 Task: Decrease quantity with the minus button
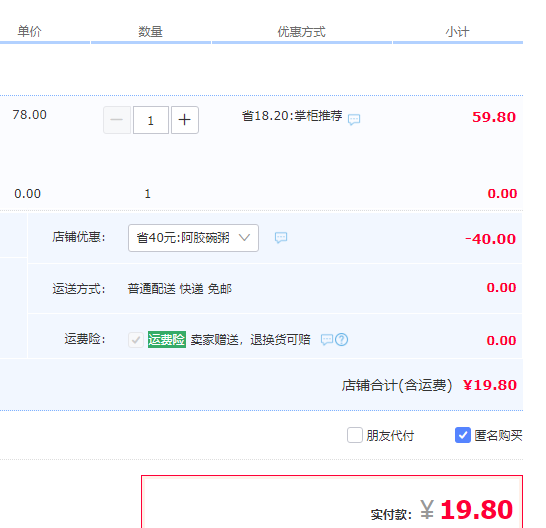click(117, 120)
